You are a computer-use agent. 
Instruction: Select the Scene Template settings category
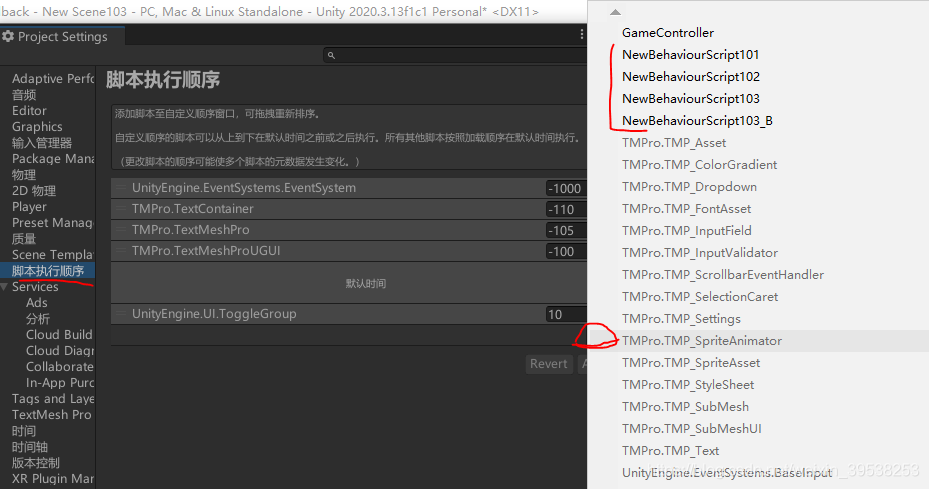click(53, 254)
